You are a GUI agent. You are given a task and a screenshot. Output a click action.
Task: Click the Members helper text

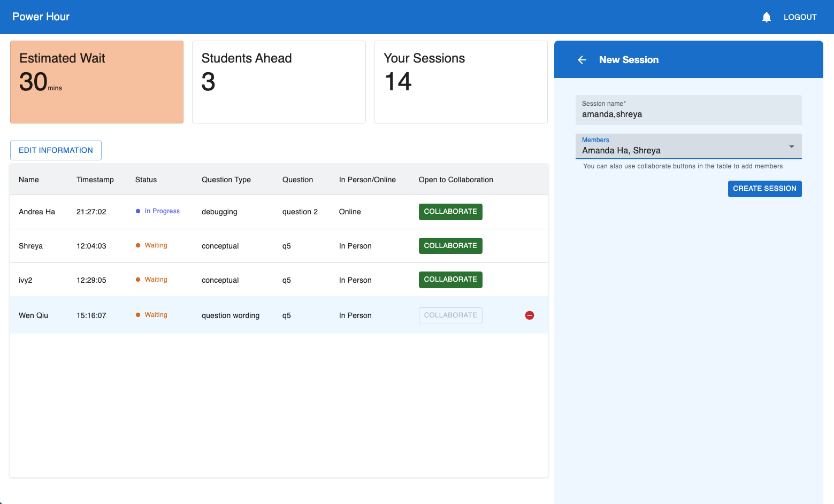[x=683, y=166]
